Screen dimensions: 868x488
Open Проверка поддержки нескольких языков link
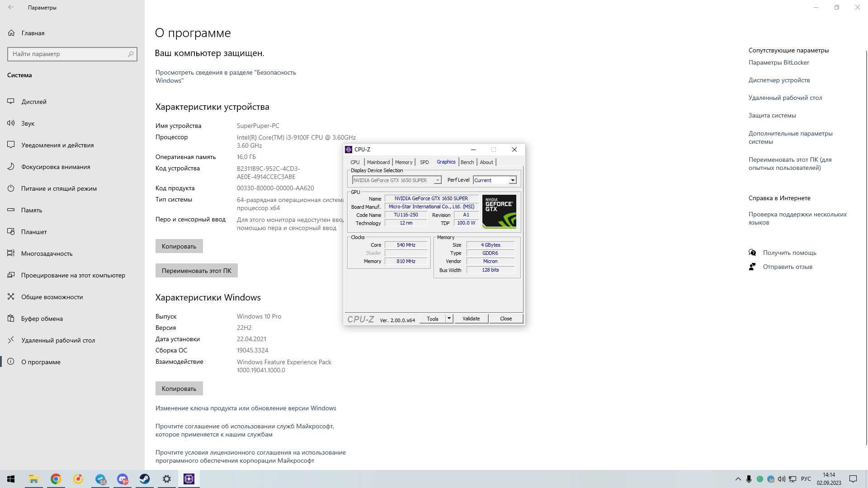[797, 218]
